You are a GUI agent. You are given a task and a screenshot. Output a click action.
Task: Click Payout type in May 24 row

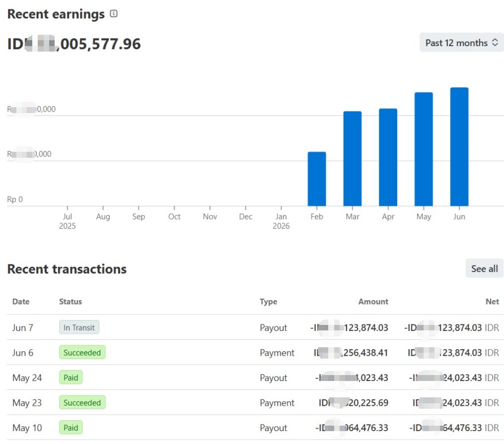click(x=273, y=378)
